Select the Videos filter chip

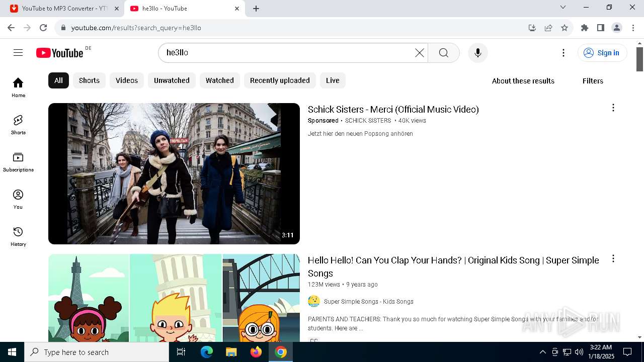coord(127,80)
